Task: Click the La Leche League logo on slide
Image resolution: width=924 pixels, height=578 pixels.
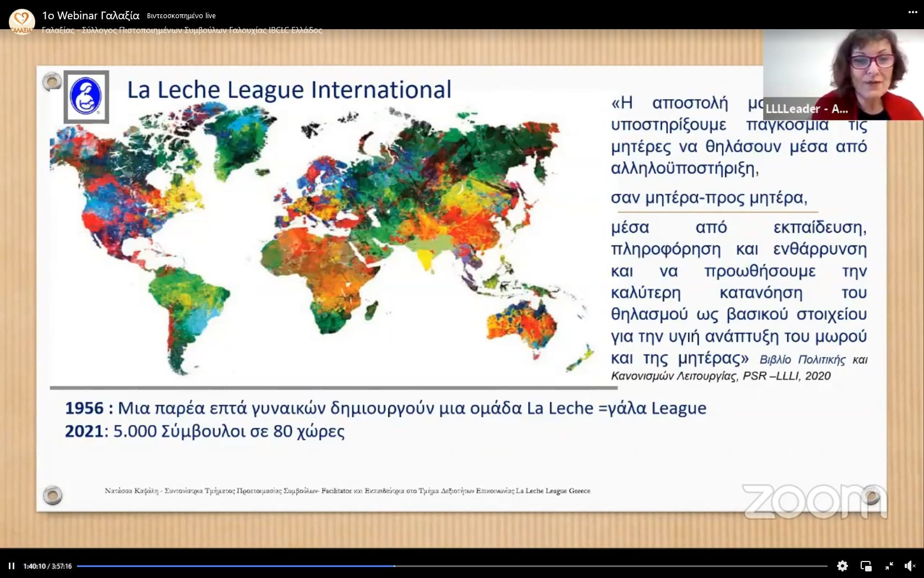Action: [x=86, y=96]
